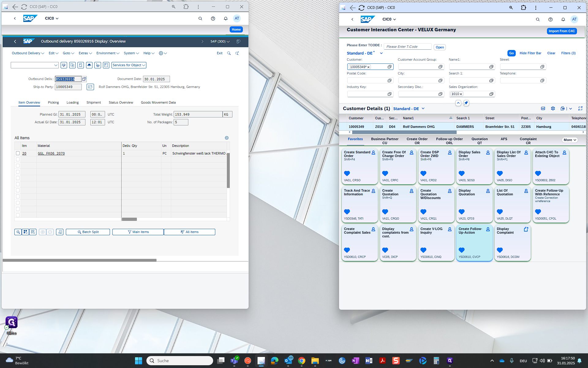Image resolution: width=588 pixels, height=368 pixels.
Task: Click the notifications bell in left CIC0 window
Action: pos(226,18)
